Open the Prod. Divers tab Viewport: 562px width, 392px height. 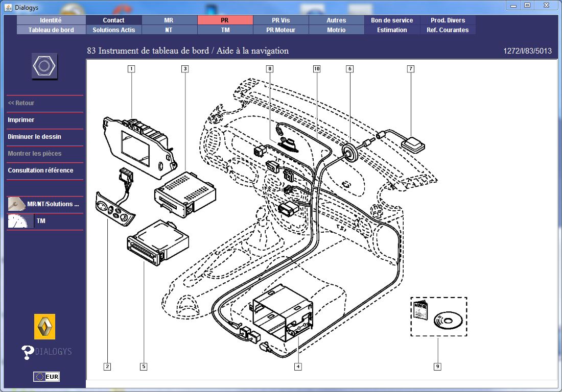[448, 20]
